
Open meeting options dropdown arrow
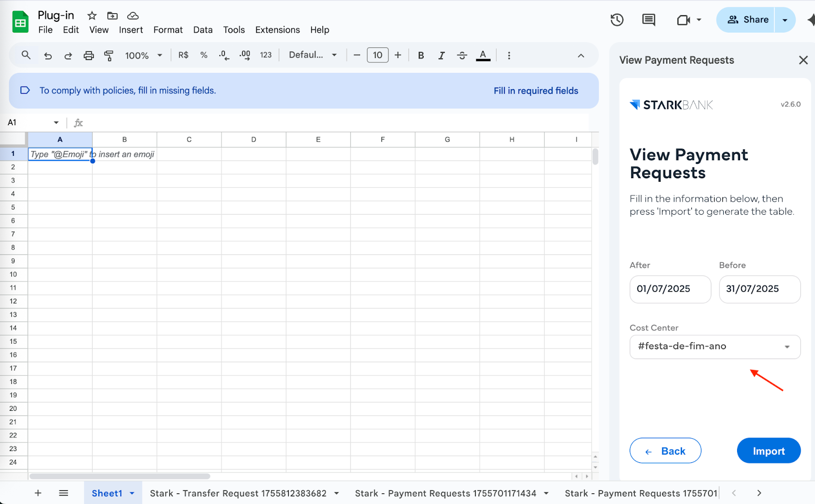point(699,20)
